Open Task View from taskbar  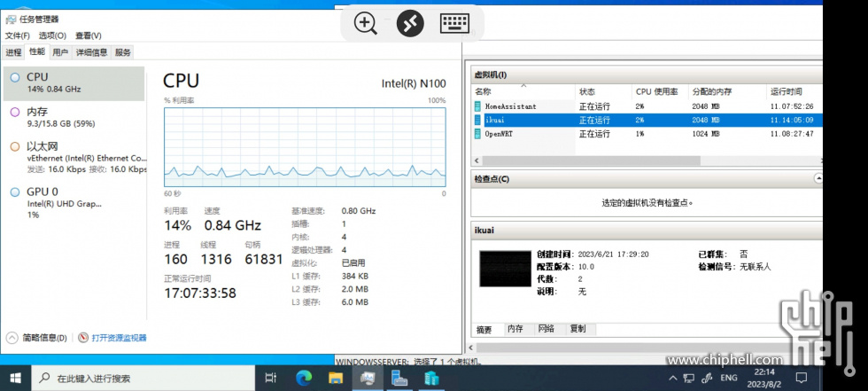point(271,379)
